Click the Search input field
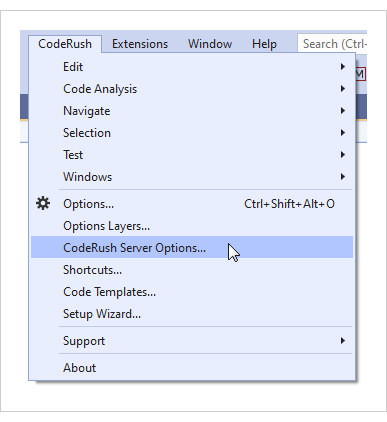The width and height of the screenshot is (387, 422). pyautogui.click(x=332, y=44)
